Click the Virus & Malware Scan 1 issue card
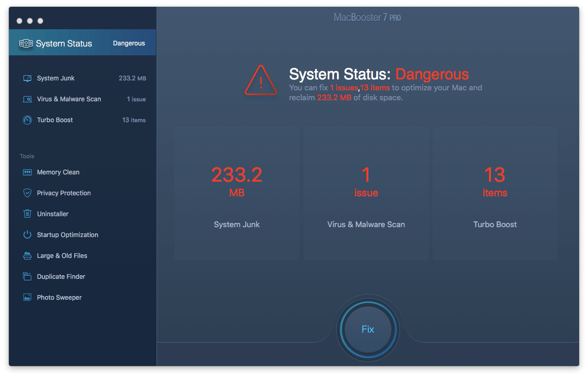Image resolution: width=588 pixels, height=377 pixels. [x=366, y=194]
